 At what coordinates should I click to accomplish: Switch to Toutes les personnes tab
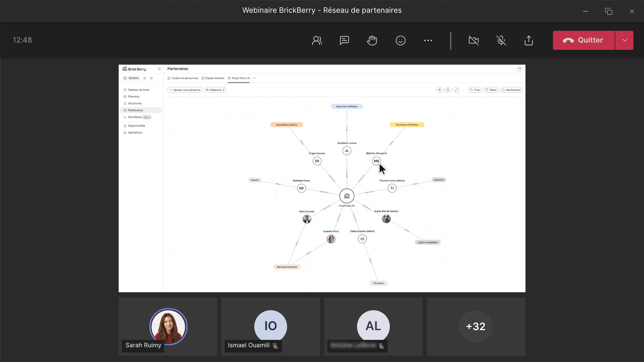[x=183, y=78]
